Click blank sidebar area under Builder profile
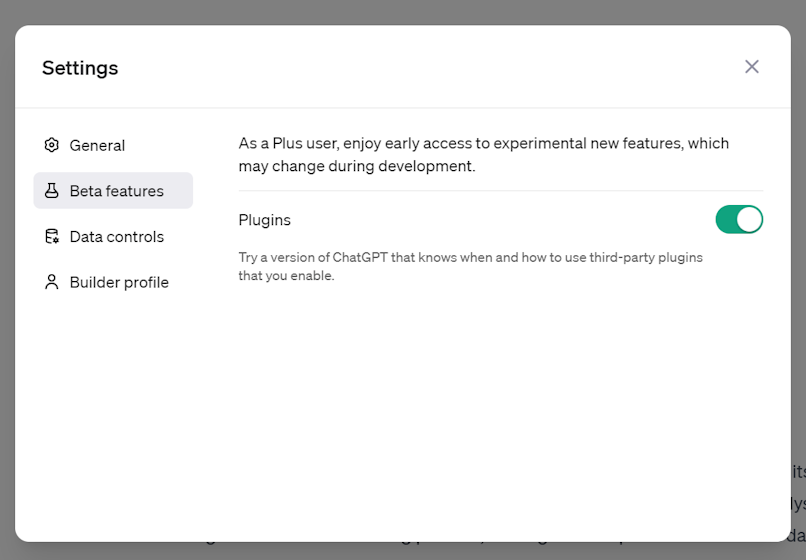This screenshot has width=806, height=560. [113, 411]
